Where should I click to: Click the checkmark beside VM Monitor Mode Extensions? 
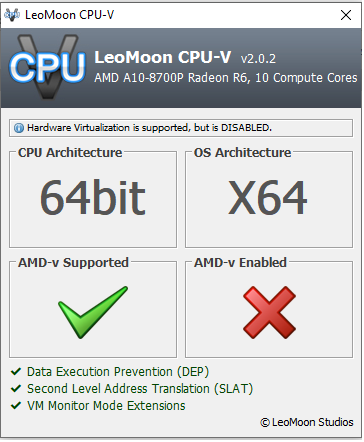point(16,406)
